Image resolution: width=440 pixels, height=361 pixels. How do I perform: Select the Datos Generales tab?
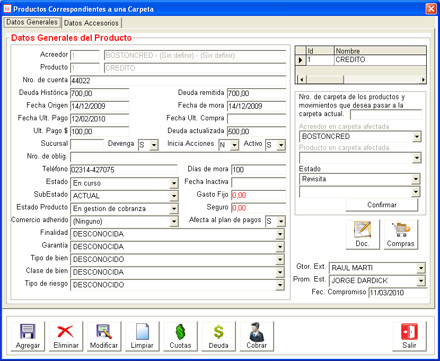click(32, 22)
